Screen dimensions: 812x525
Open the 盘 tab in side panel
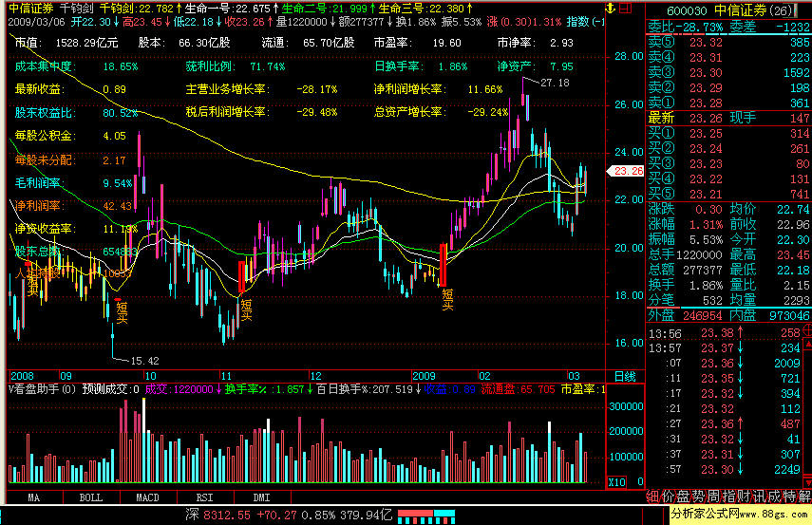point(683,497)
